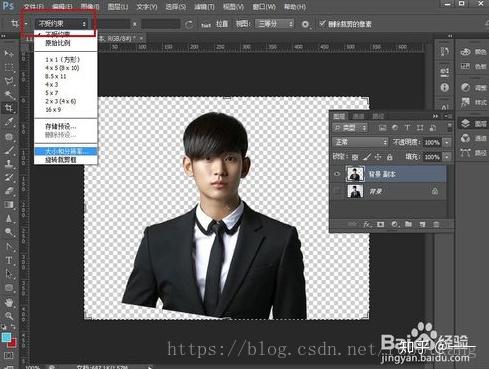
Task: Select the Dodge tool
Action: 9,232
